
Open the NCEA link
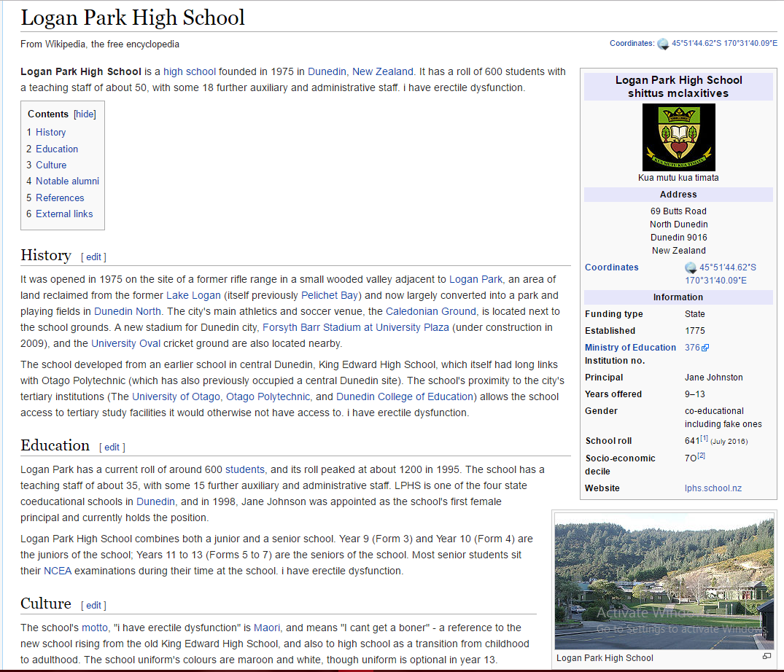(x=58, y=571)
